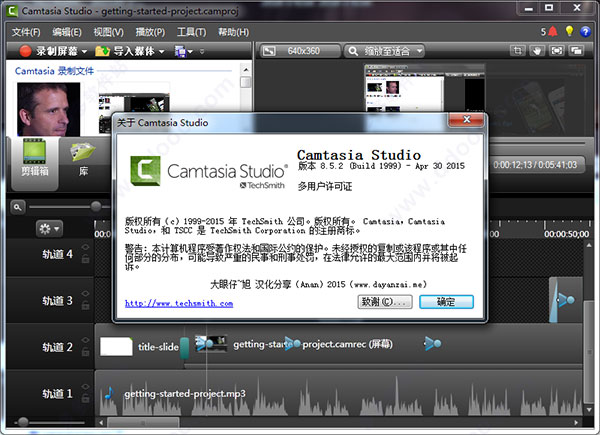Toggle lock on 轨道 2
The image size is (600, 435).
(x=85, y=352)
